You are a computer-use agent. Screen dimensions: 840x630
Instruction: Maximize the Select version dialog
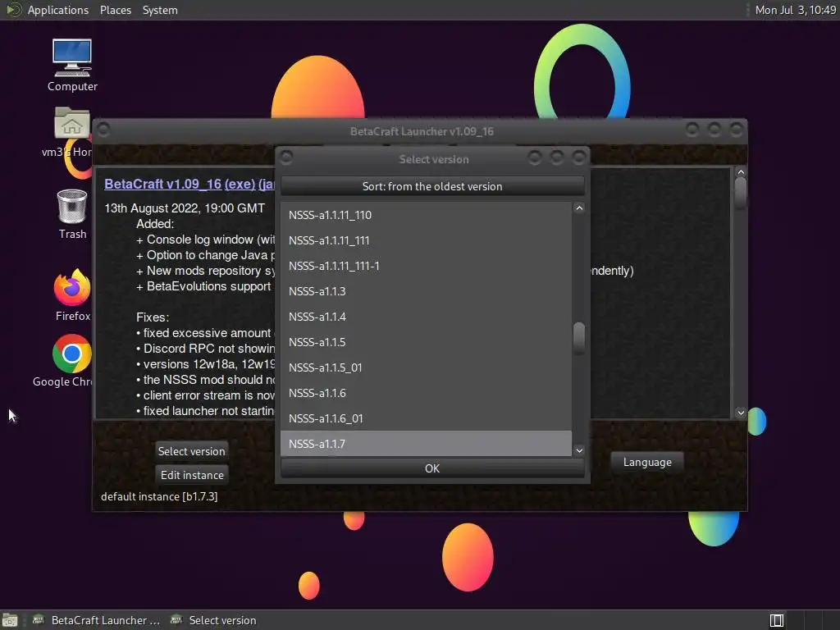557,157
